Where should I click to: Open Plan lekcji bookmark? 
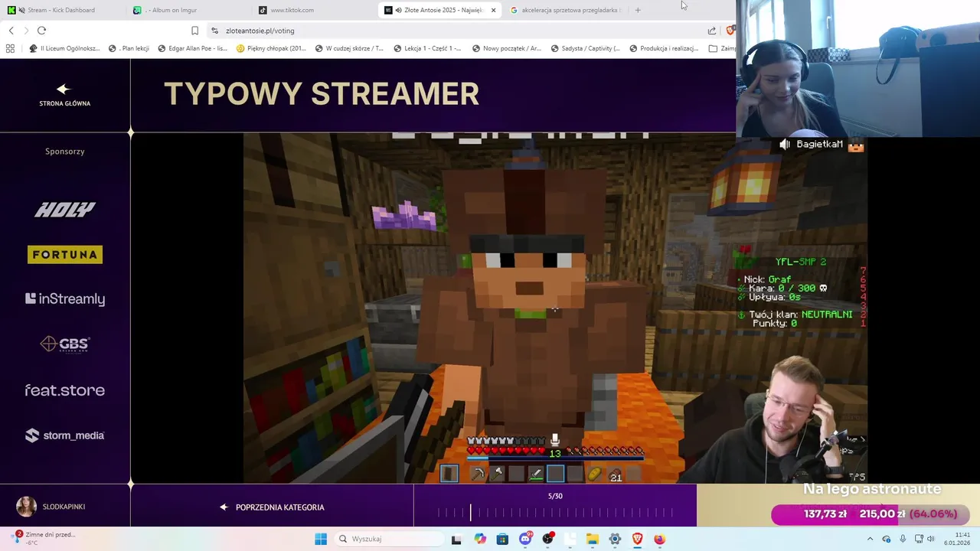[129, 48]
